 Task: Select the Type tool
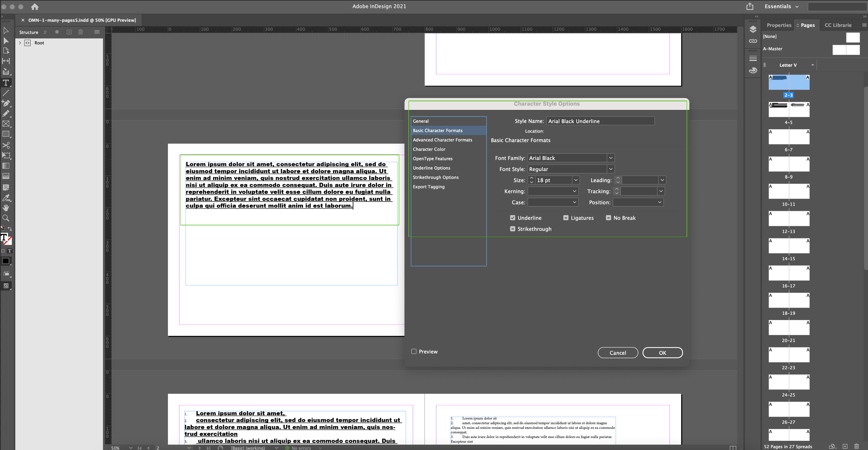tap(6, 82)
